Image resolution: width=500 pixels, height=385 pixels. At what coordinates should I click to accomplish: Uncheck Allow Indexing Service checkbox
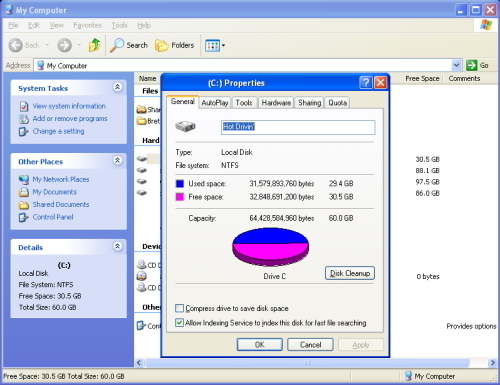click(179, 322)
